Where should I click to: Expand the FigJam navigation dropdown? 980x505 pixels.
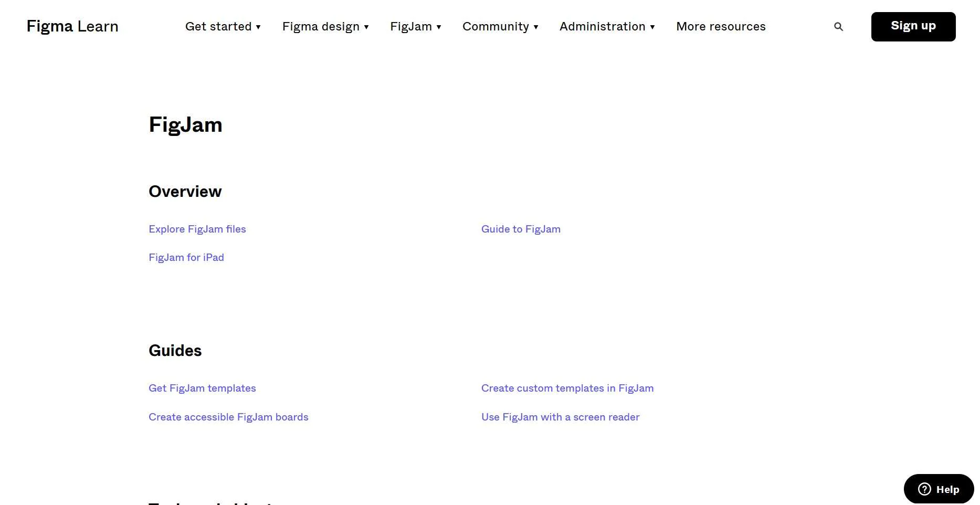(x=416, y=27)
